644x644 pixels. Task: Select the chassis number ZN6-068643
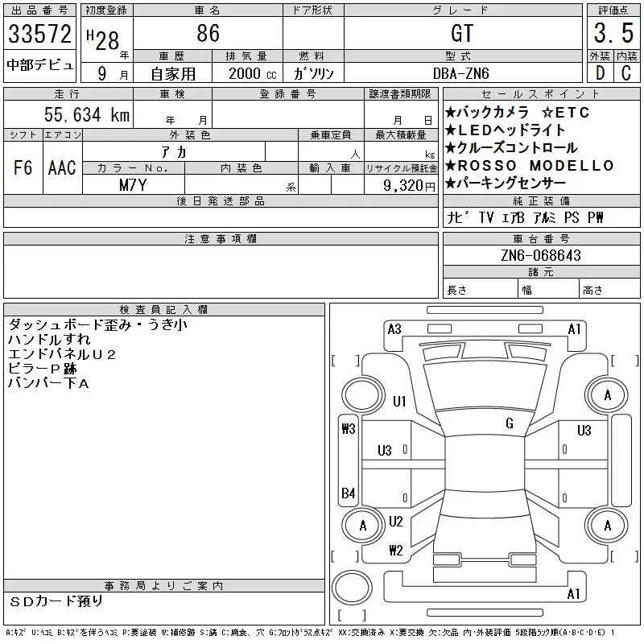coord(541,255)
